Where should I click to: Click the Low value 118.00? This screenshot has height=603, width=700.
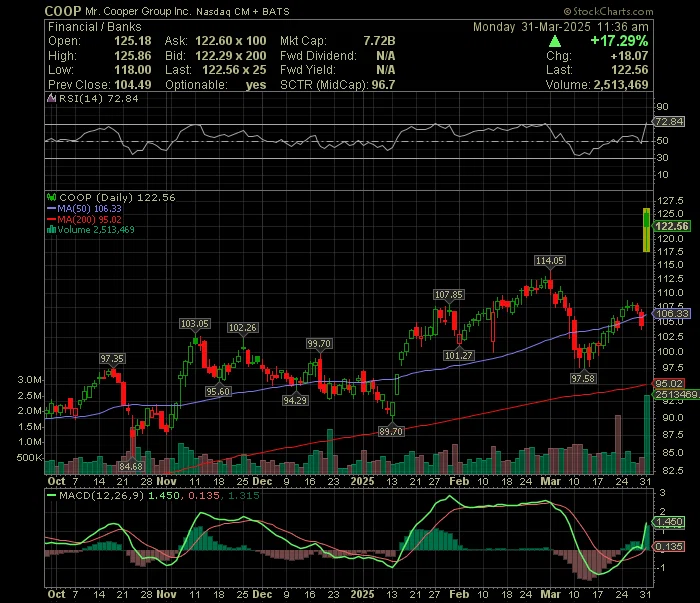click(x=133, y=70)
